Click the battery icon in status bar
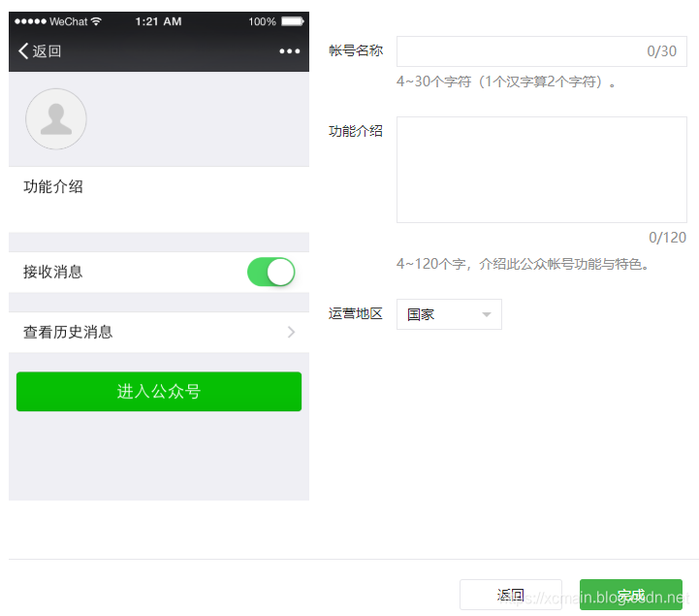 point(293,21)
